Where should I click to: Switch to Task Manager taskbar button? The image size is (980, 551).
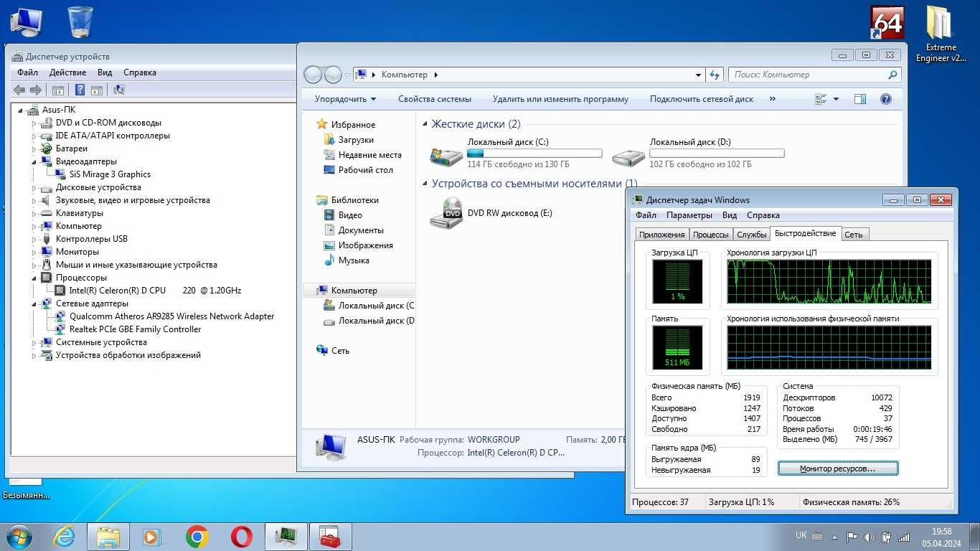point(286,537)
